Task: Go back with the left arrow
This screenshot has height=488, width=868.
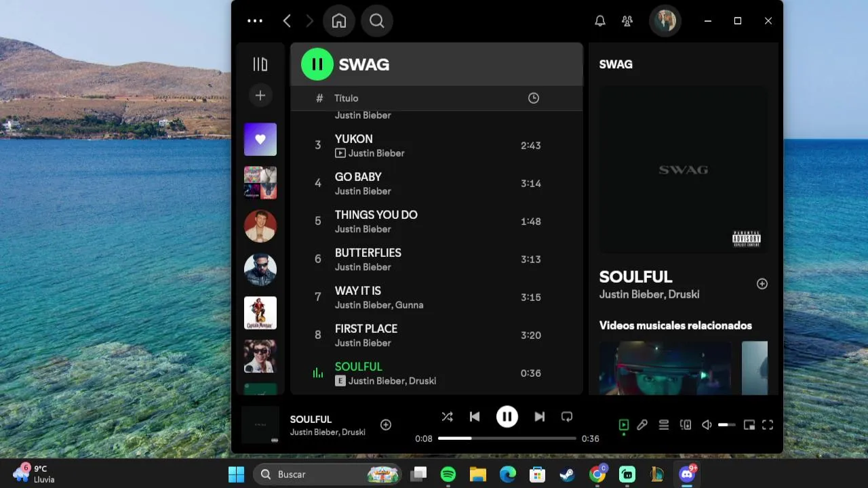Action: 287,21
